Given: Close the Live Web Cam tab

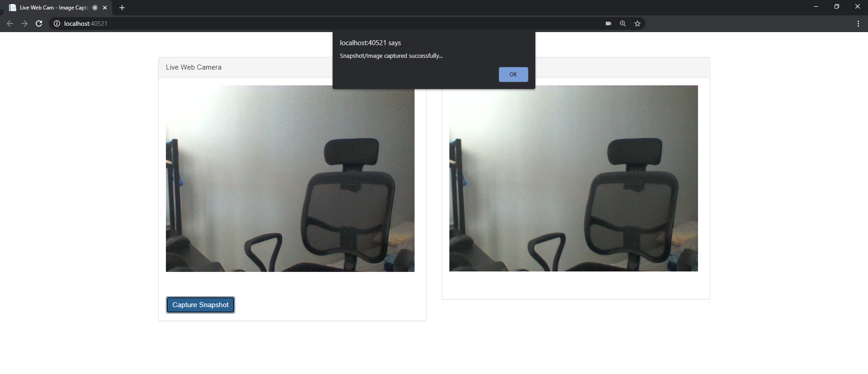Looking at the screenshot, I should 105,8.
